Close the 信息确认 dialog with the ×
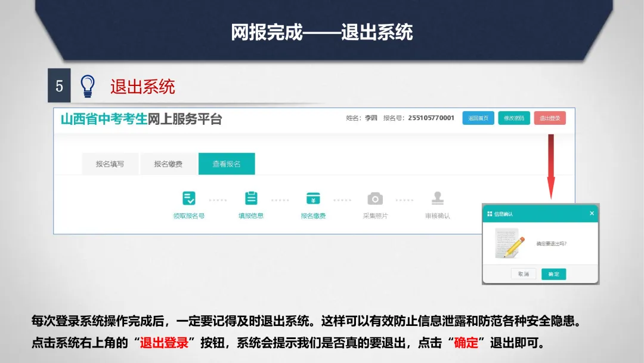 (591, 212)
